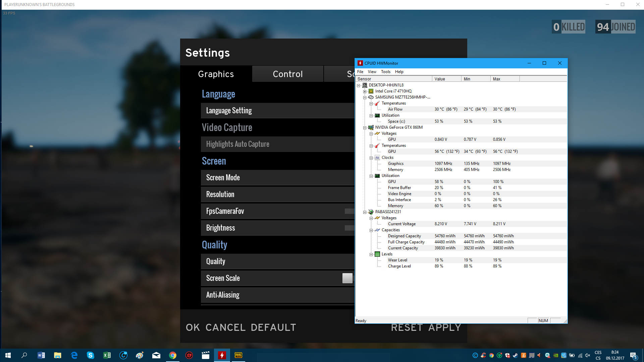644x362 pixels.
Task: Collapse NVIDIA Utilization group
Action: pyautogui.click(x=371, y=176)
